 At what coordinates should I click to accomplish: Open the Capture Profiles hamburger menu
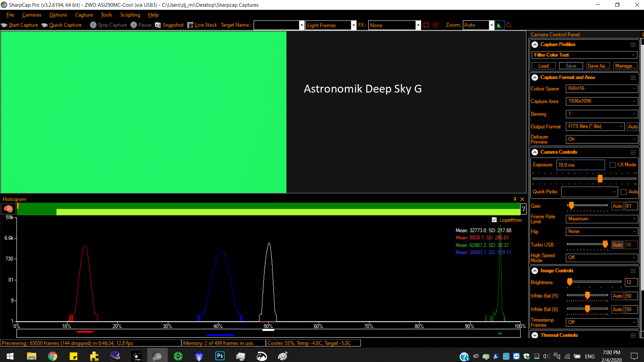click(x=633, y=45)
